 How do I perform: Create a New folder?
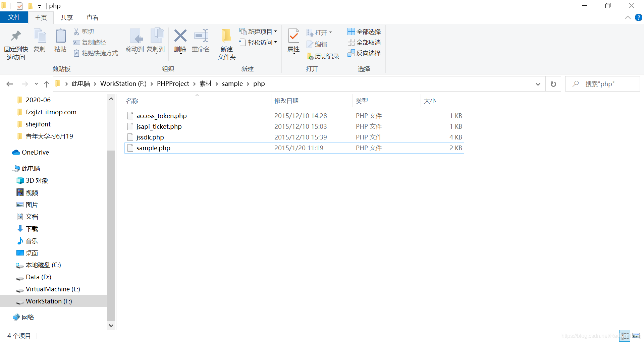point(227,44)
